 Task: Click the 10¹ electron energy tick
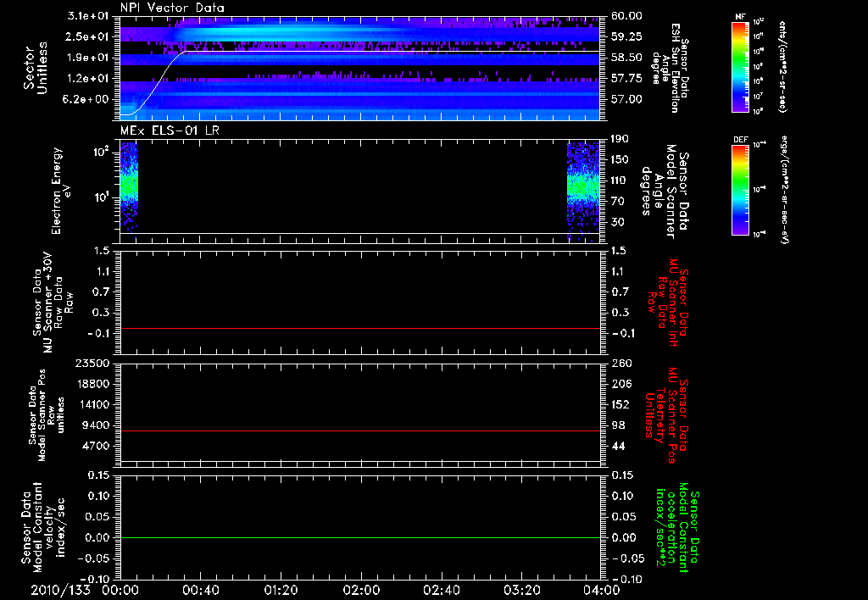pos(102,197)
